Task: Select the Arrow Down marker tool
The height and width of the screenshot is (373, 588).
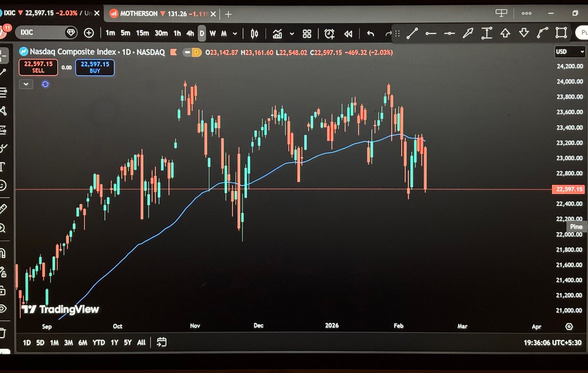Action: tap(524, 33)
